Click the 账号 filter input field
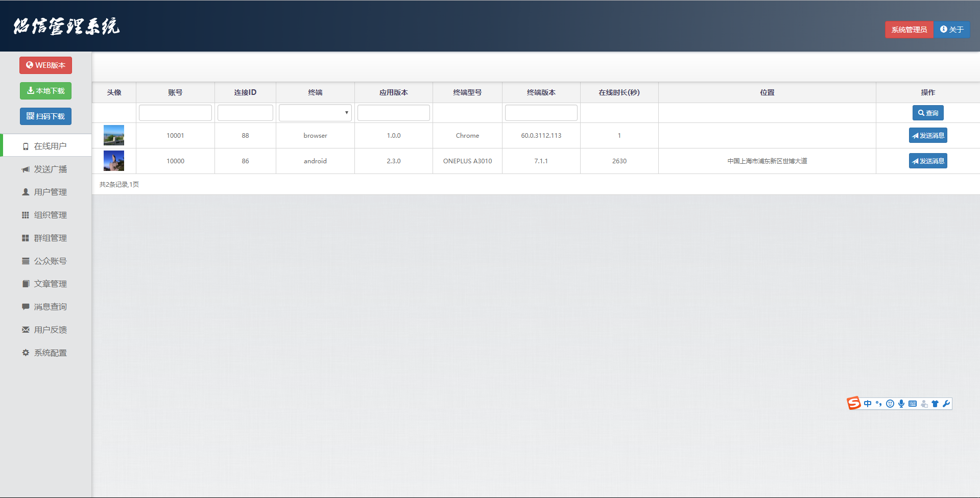980x498 pixels. coord(175,113)
